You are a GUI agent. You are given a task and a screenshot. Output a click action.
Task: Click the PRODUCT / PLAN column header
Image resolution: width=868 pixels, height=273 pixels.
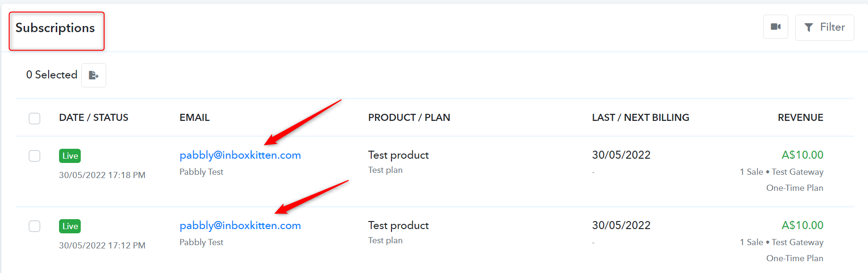click(x=409, y=118)
